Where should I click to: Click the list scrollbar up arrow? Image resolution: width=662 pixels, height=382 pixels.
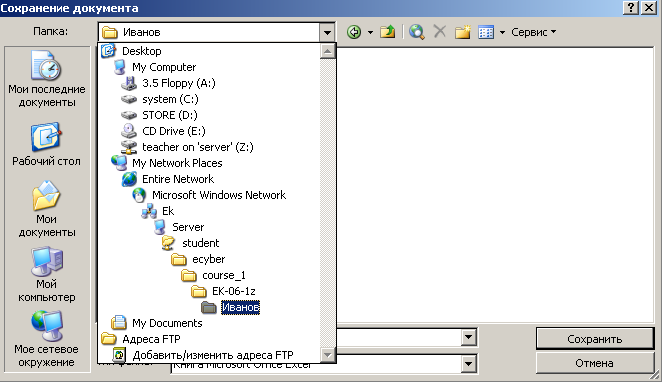(328, 51)
